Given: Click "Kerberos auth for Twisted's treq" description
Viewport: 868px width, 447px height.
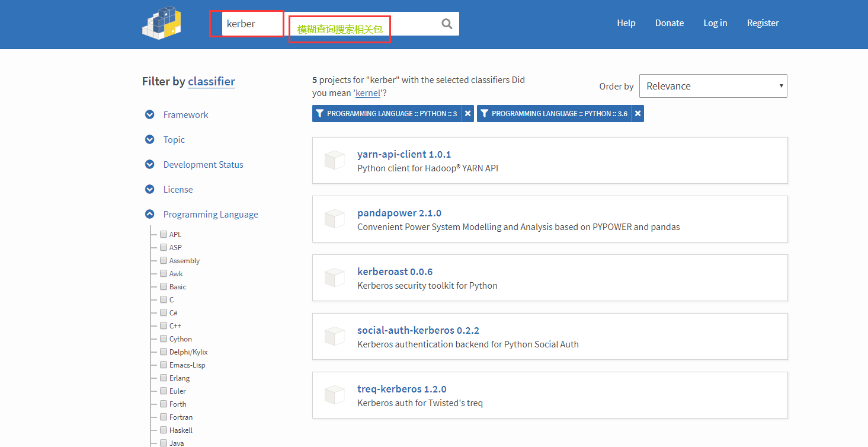Looking at the screenshot, I should [x=420, y=403].
